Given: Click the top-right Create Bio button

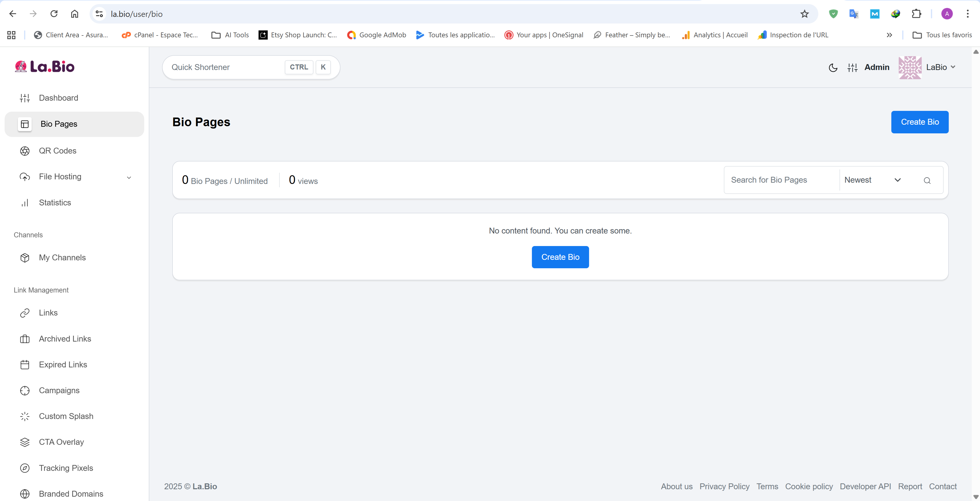Looking at the screenshot, I should (919, 122).
